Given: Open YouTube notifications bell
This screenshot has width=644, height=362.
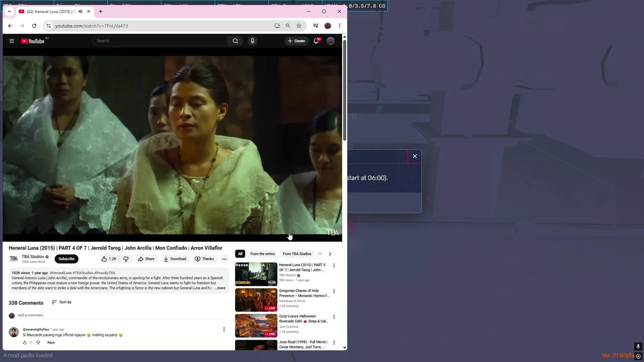Looking at the screenshot, I should tap(316, 41).
